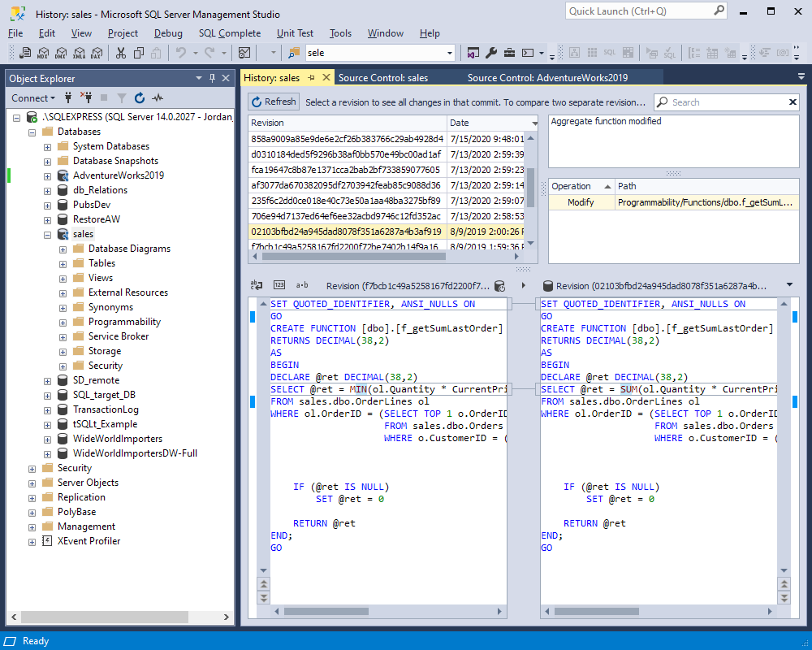Open the Unit Test menu

(x=296, y=33)
